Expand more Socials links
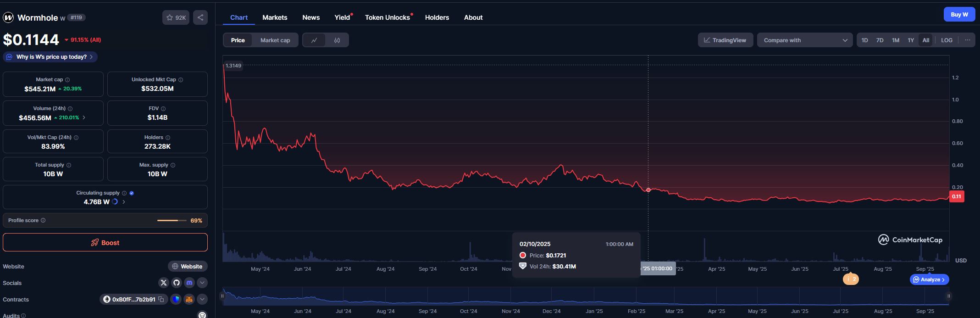Screen dimensions: 980x318 click(202, 283)
